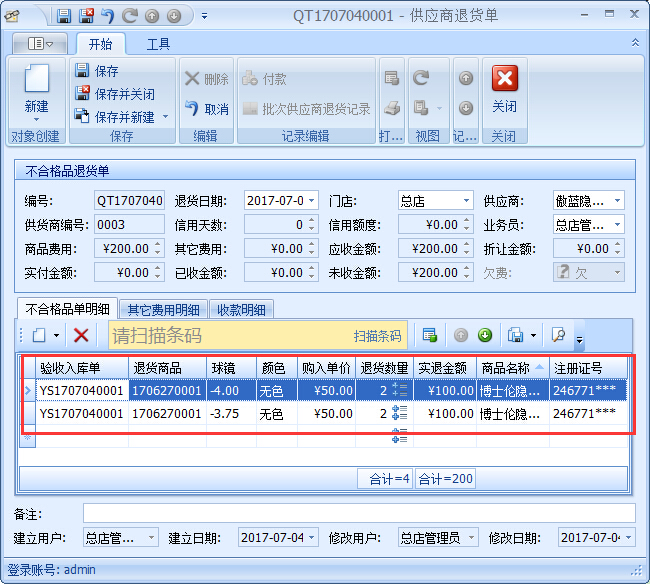The height and width of the screenshot is (584, 650).
Task: Click next record arrow in title bar
Action: pyautogui.click(x=174, y=16)
